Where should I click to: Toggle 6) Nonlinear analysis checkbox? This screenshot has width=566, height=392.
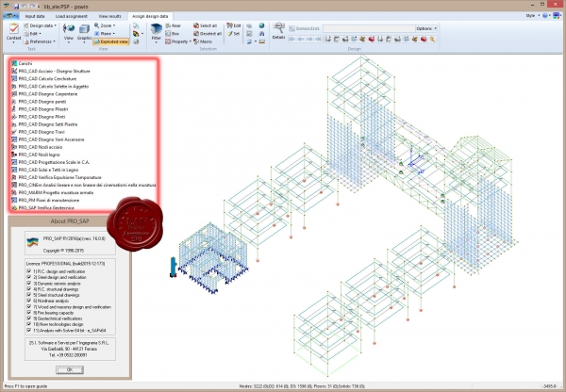29,301
